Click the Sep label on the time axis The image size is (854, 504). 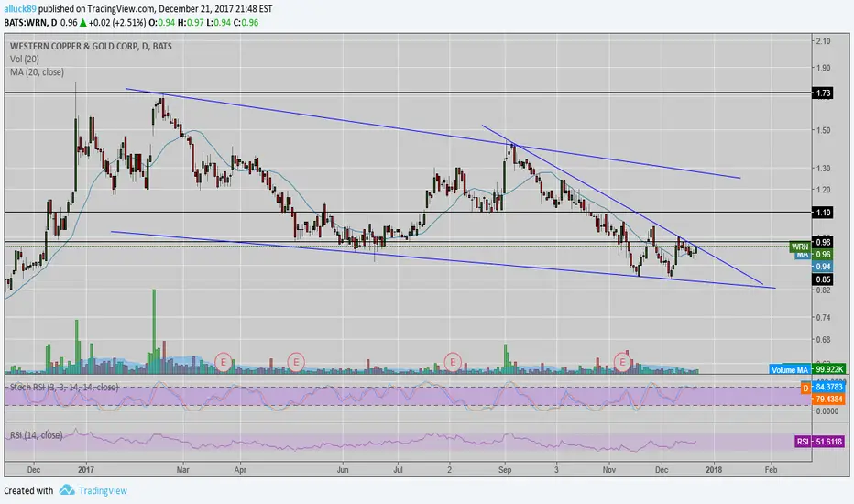tap(504, 470)
